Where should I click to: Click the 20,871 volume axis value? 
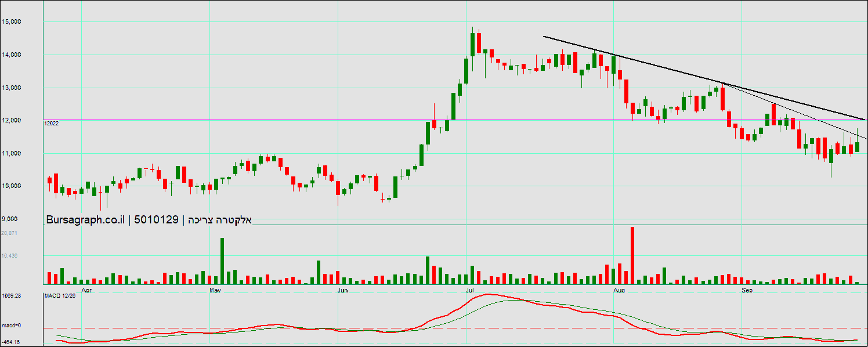pyautogui.click(x=9, y=233)
